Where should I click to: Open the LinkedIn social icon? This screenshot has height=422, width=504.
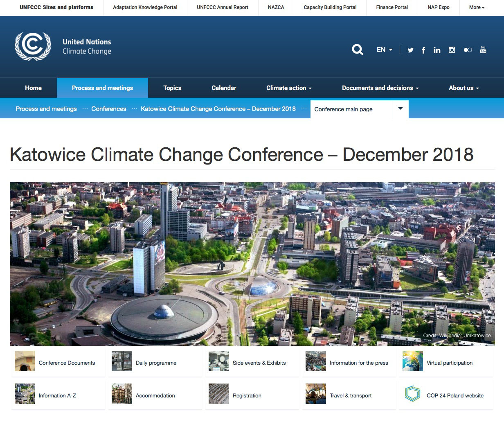click(x=437, y=50)
